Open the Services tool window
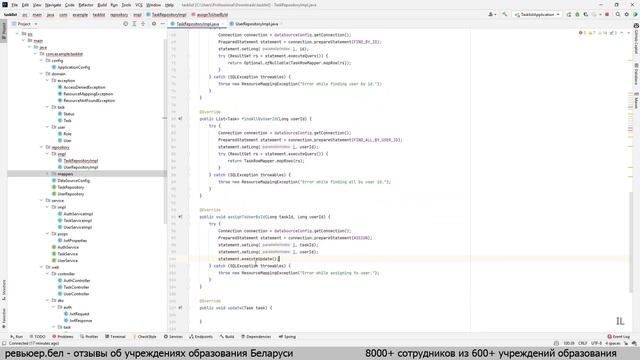Screen dimensions: 640x360 pos(173,337)
